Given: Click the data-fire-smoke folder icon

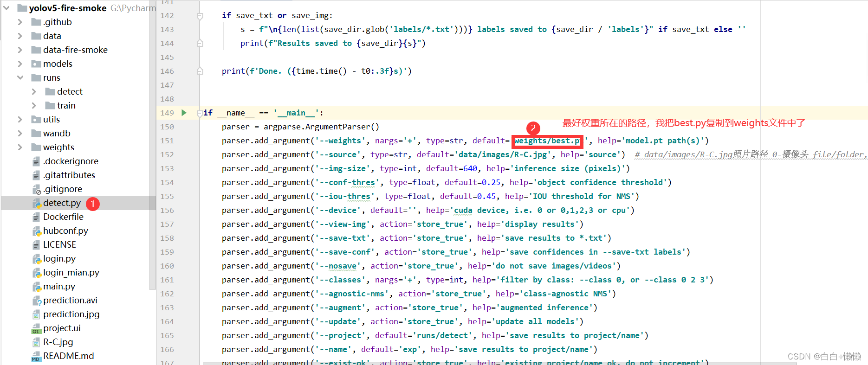Looking at the screenshot, I should [x=36, y=50].
